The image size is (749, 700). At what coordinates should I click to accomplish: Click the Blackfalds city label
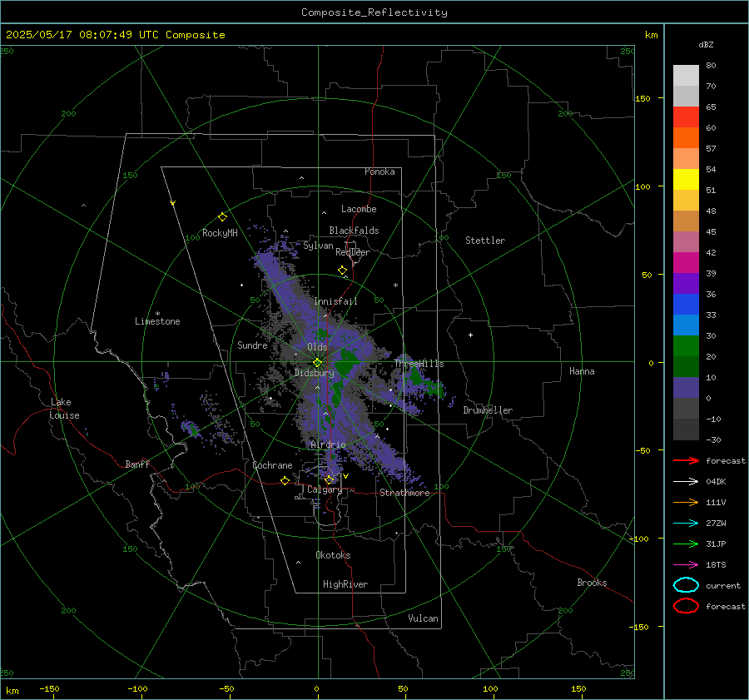click(354, 231)
